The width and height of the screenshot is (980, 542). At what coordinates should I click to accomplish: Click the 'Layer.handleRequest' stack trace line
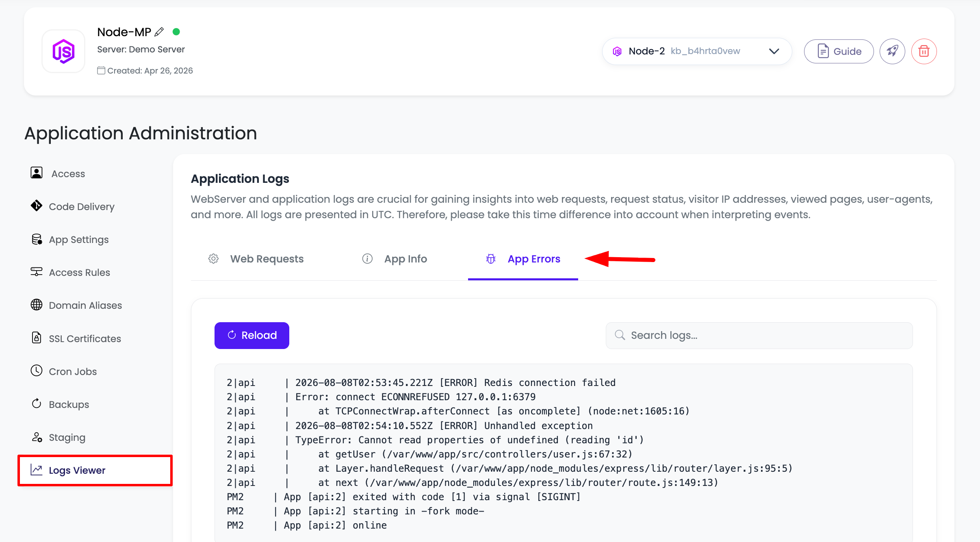[510, 468]
